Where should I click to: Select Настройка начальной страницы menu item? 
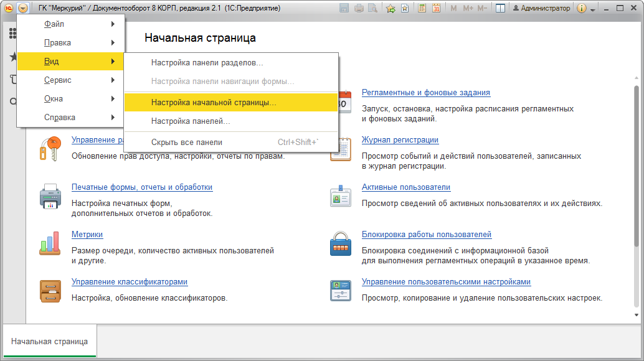click(x=231, y=103)
